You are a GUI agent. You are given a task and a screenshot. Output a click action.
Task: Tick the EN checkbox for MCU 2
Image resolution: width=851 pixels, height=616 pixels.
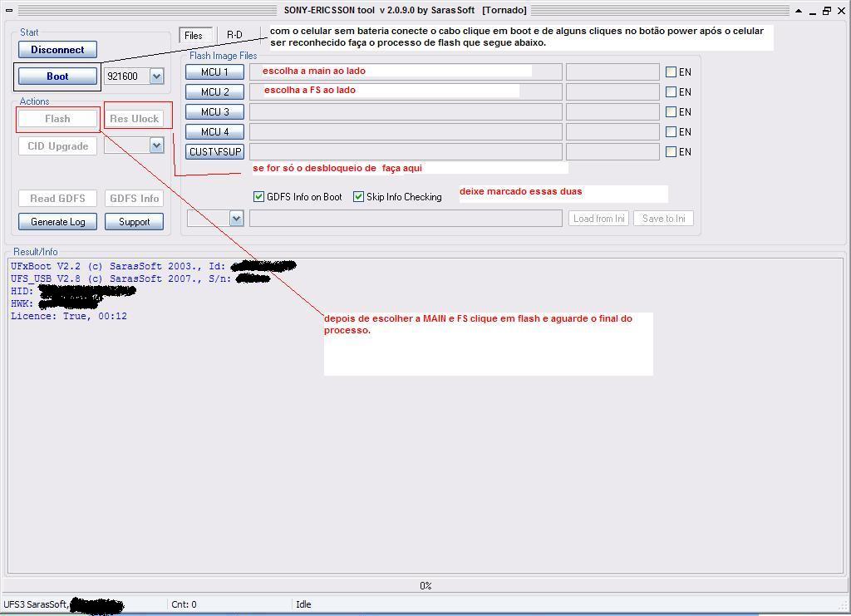tap(671, 91)
